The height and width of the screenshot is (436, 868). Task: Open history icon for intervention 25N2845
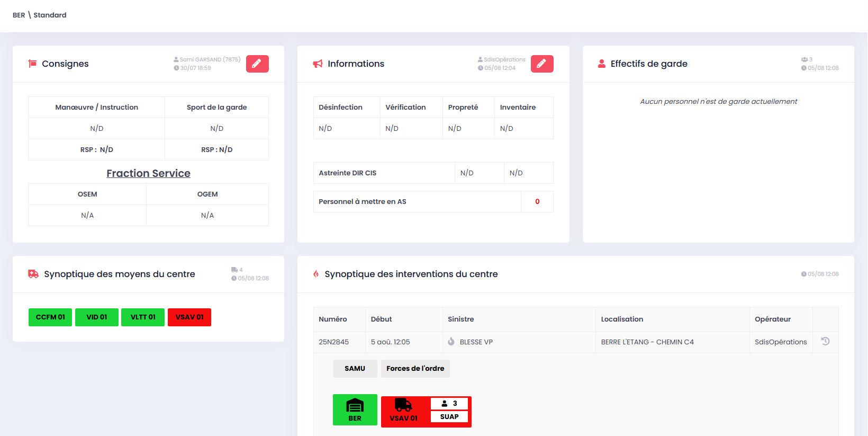click(x=825, y=341)
